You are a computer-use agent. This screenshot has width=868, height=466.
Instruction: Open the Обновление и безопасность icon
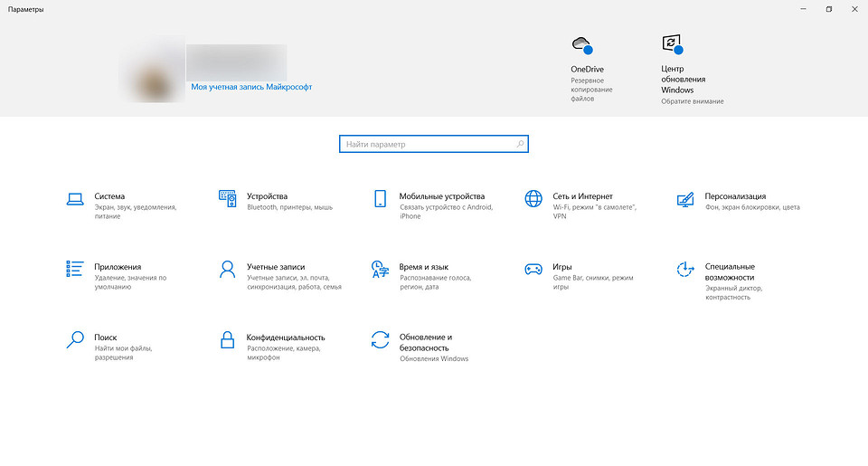[x=381, y=339]
